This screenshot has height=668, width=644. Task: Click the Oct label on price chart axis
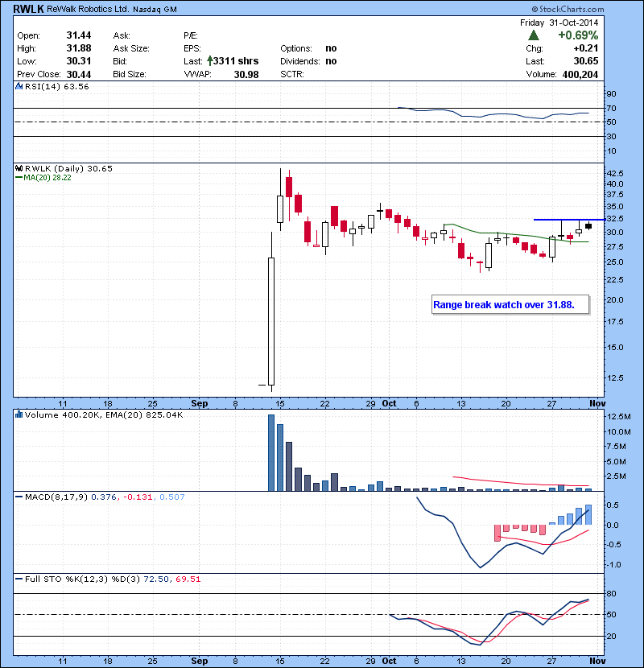(389, 403)
